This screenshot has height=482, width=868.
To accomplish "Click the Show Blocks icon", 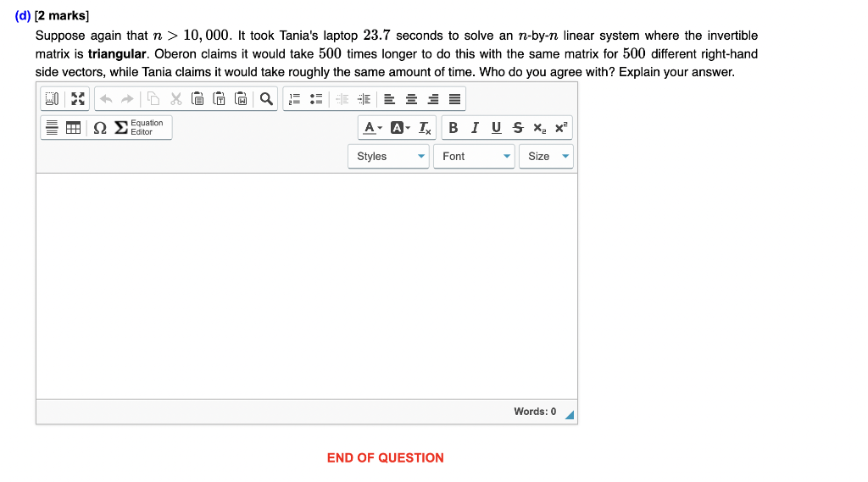I will tap(52, 99).
